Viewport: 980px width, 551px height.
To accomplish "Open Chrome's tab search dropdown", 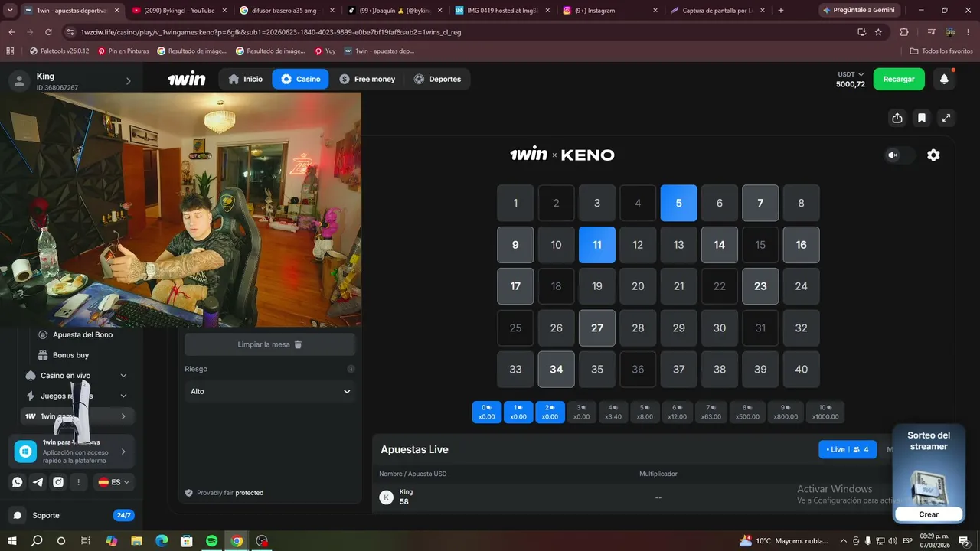I will (x=11, y=11).
